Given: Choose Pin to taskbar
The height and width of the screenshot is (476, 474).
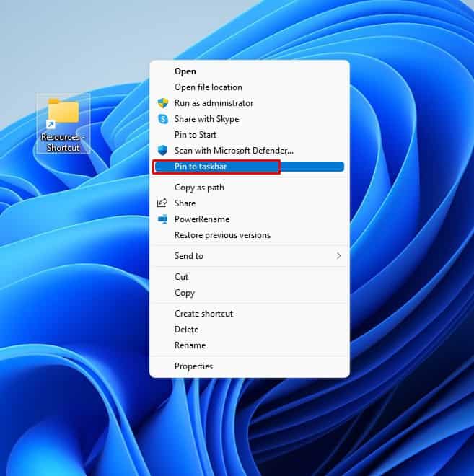Looking at the screenshot, I should tap(250, 167).
